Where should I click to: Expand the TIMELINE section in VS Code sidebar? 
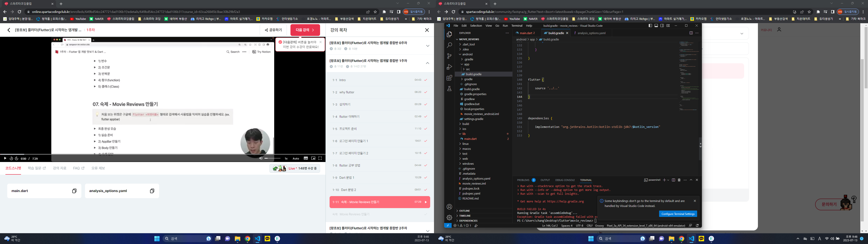tap(484, 216)
